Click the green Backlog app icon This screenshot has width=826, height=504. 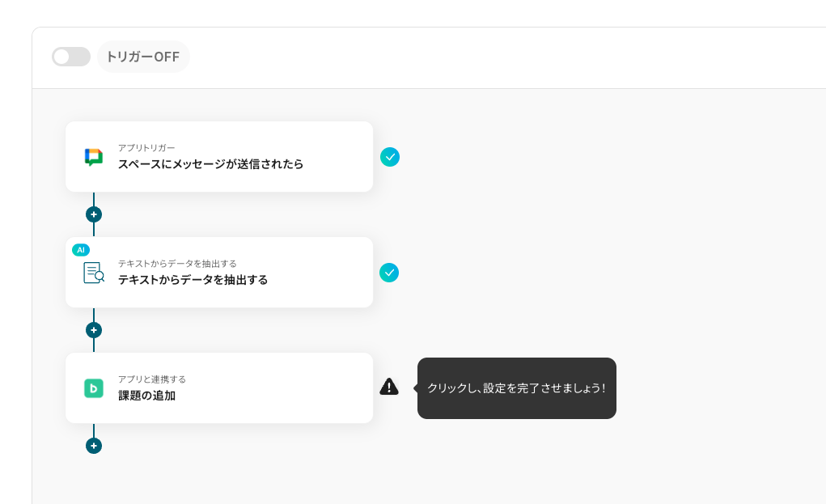tap(94, 388)
